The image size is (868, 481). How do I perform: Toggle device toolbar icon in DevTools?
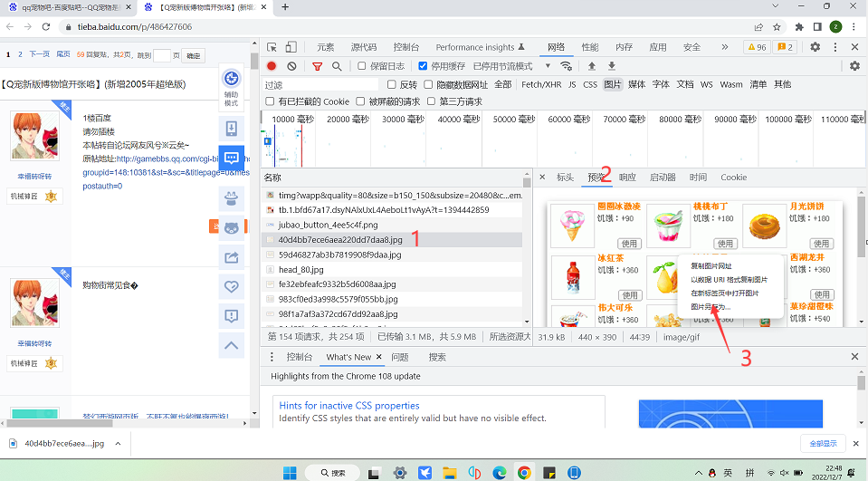click(291, 47)
